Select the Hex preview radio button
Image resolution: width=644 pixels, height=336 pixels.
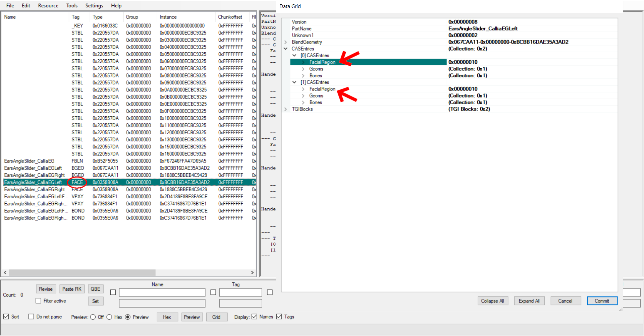pyautogui.click(x=109, y=317)
